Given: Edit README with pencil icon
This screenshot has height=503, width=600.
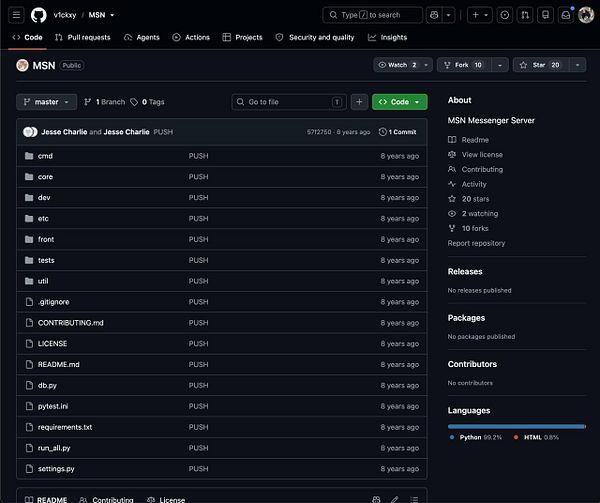Looking at the screenshot, I should tap(395, 499).
